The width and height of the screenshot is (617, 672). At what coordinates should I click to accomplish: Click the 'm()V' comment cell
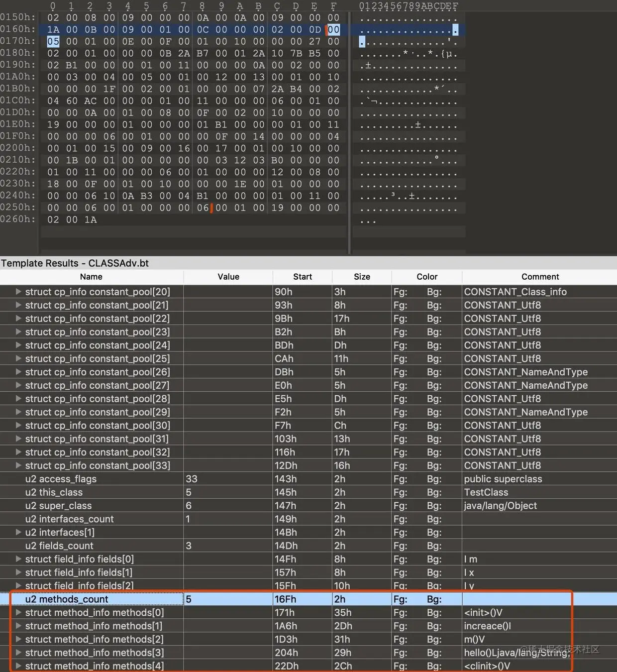474,639
